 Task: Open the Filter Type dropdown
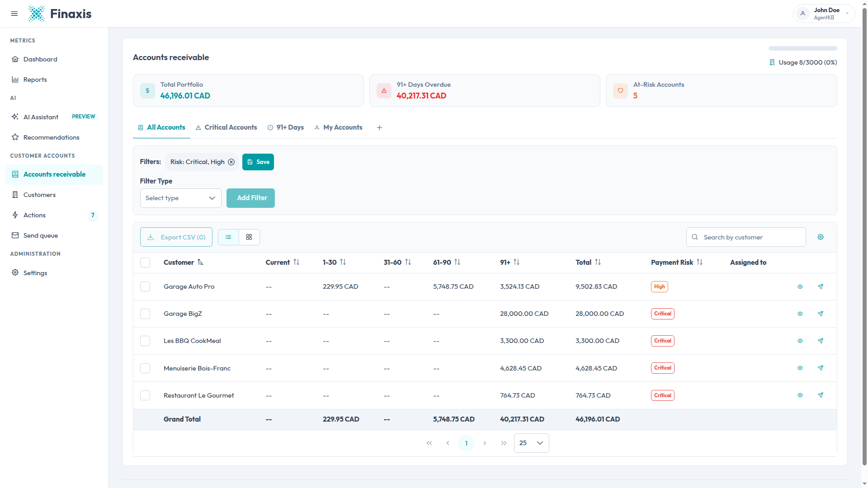click(x=180, y=198)
